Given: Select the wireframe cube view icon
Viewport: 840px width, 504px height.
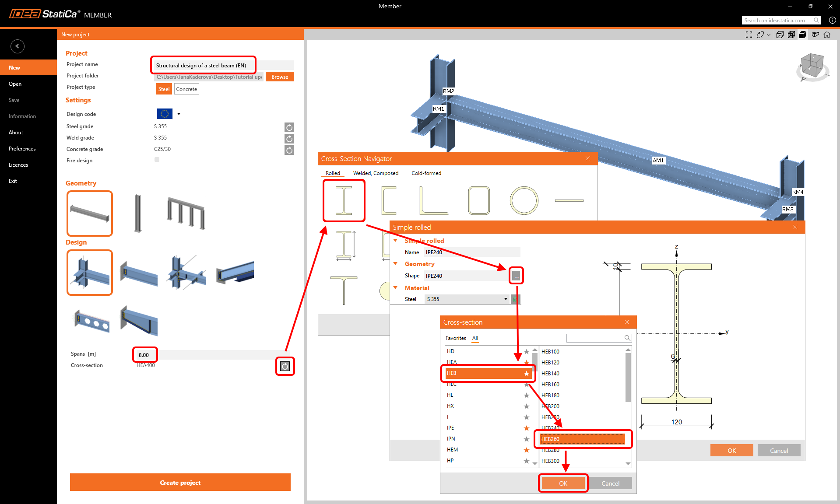Looking at the screenshot, I should [780, 35].
